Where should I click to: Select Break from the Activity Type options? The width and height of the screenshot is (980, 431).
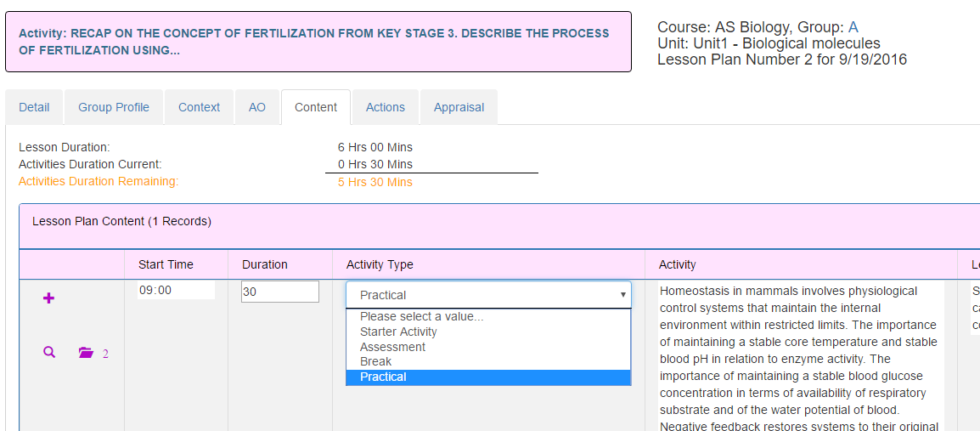coord(375,361)
